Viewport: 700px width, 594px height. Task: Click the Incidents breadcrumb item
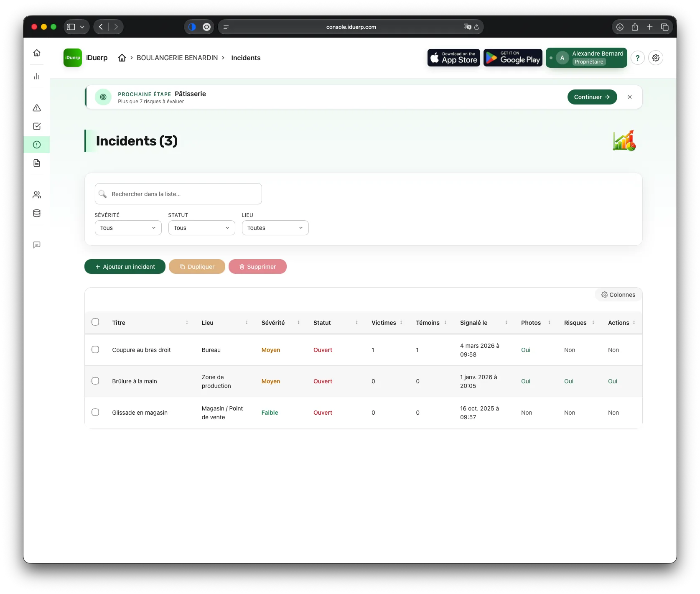click(x=246, y=58)
